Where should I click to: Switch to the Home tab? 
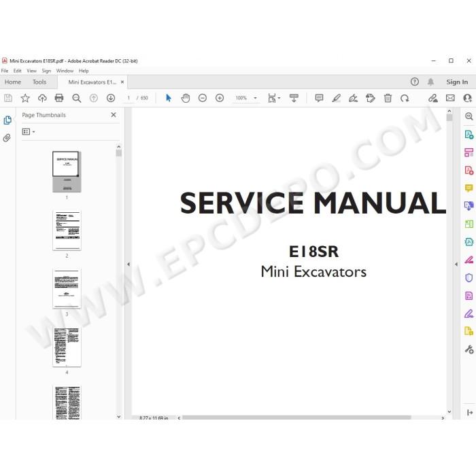pos(13,82)
